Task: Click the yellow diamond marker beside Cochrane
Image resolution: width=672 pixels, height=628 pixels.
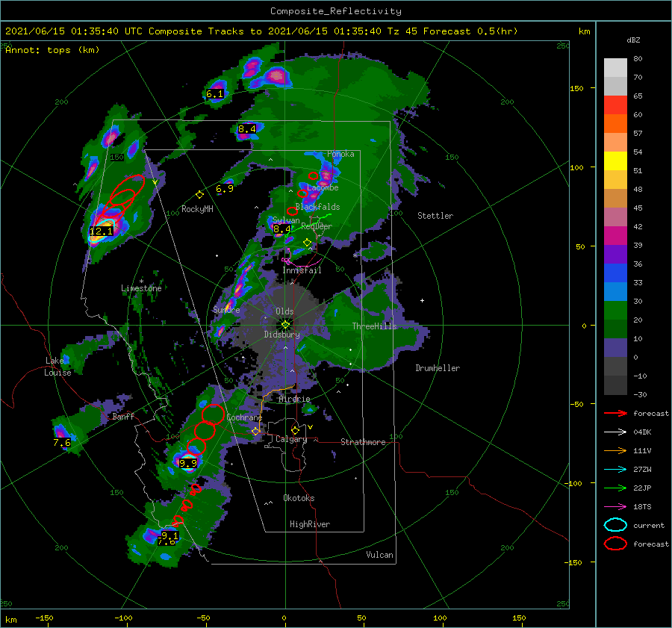Action: tap(255, 431)
